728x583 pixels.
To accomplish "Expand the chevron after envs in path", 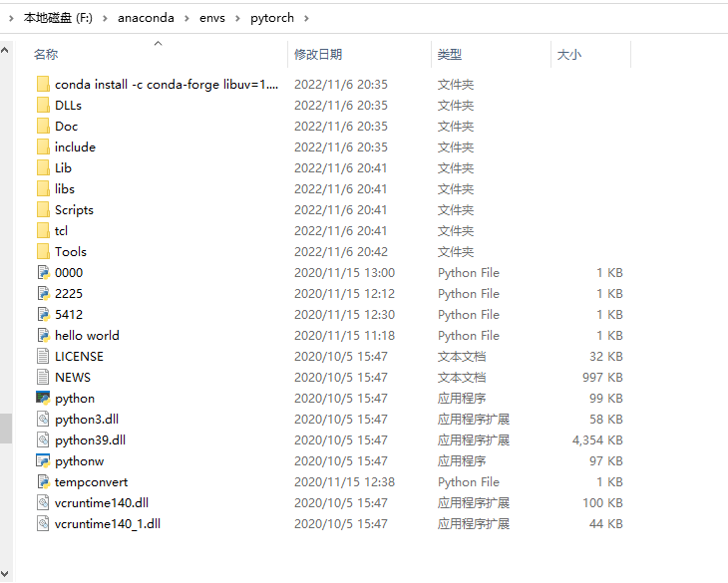I will point(237,19).
